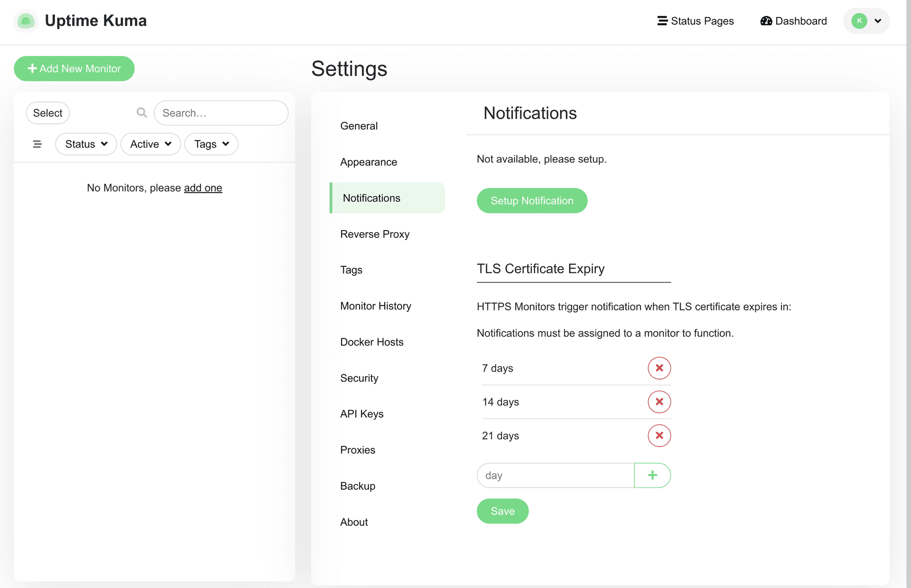Open the Tags filter dropdown

tap(211, 144)
